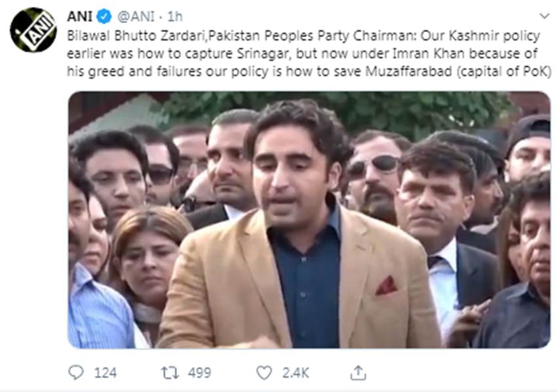Screen dimensions: 557x392
Task: Click the text 'capital of PoK'
Action: 504,71
